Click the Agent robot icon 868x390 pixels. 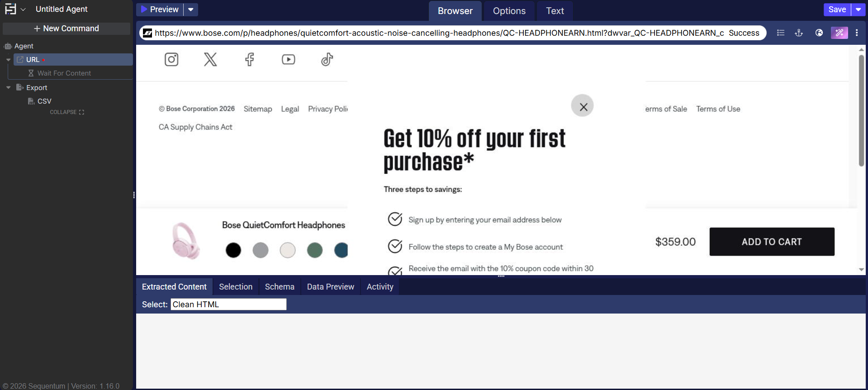8,46
